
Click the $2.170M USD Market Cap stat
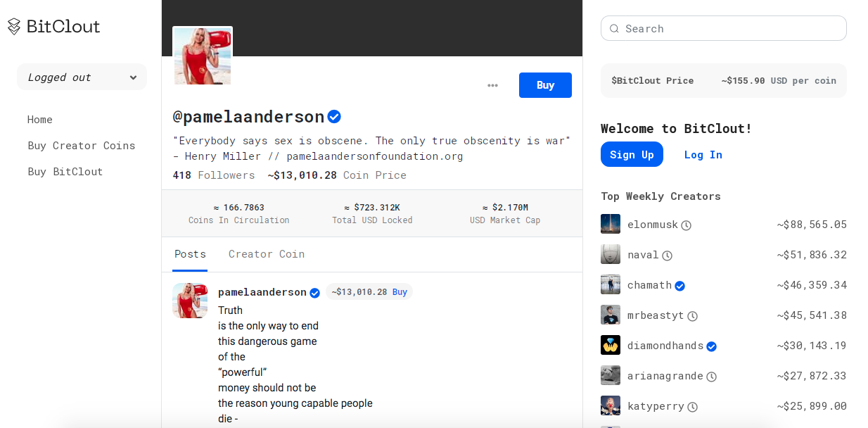505,213
